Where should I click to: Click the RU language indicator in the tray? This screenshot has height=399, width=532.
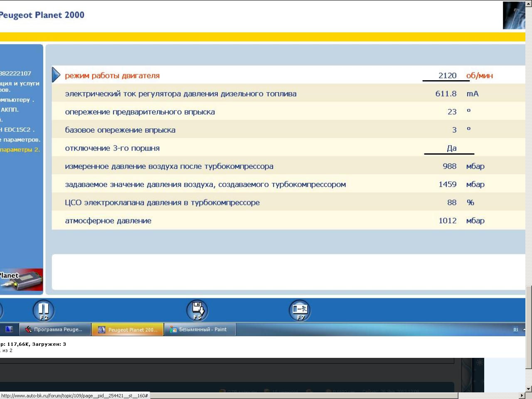(516, 330)
